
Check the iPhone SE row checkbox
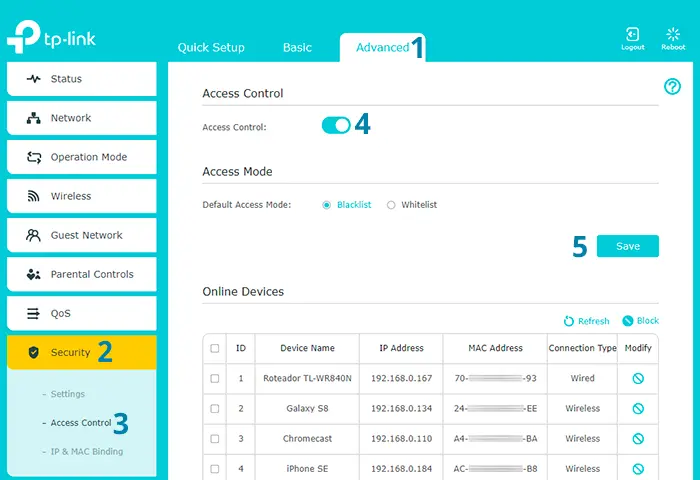215,469
